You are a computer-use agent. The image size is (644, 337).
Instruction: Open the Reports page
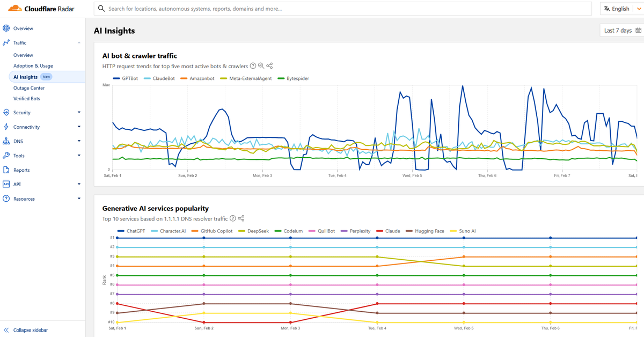coord(21,170)
